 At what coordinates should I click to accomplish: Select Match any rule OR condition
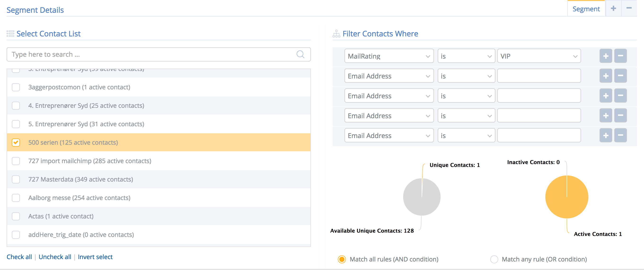coord(494,259)
